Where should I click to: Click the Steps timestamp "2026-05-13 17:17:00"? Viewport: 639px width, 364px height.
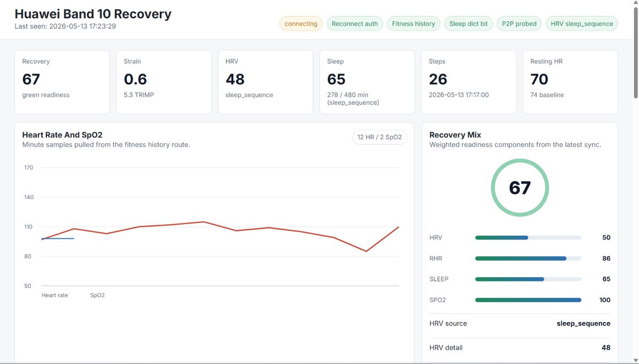pos(459,95)
